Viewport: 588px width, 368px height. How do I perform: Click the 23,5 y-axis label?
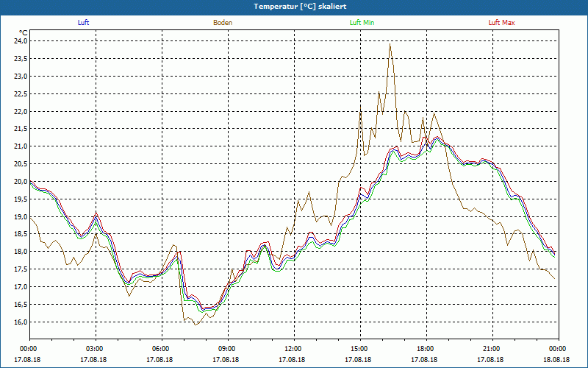pyautogui.click(x=21, y=59)
